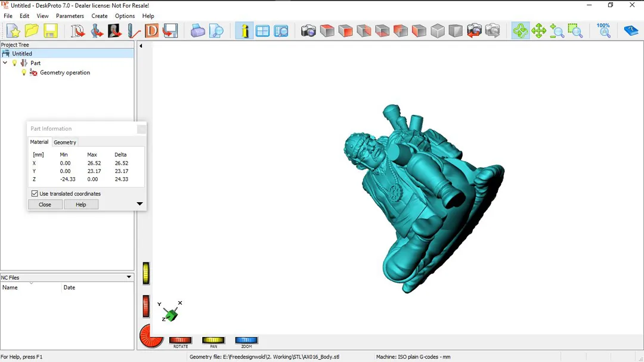Click the Save project floppy disk icon

[x=50, y=31]
